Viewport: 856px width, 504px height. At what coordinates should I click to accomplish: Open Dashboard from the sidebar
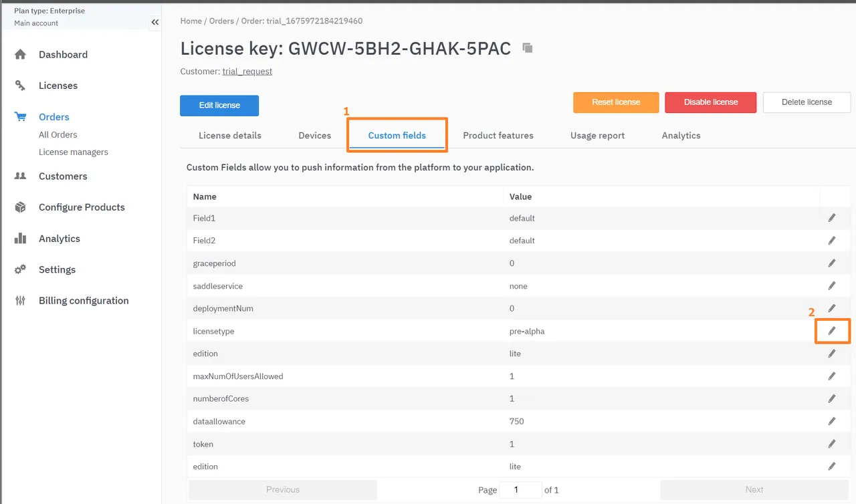[x=63, y=55]
